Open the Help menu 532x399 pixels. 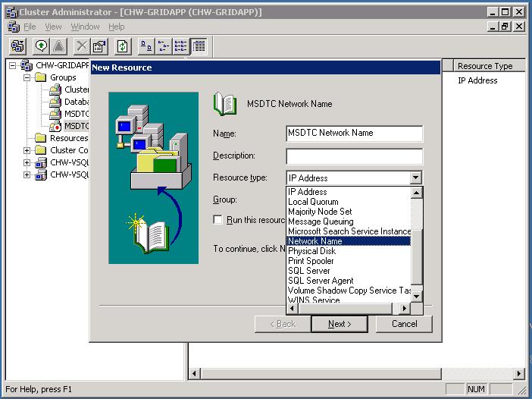117,27
